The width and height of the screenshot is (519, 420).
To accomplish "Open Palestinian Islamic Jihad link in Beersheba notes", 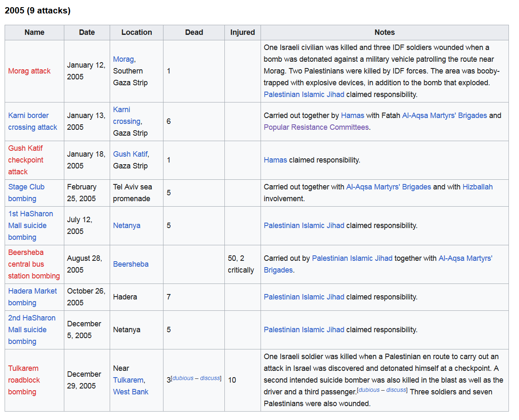I will point(352,258).
